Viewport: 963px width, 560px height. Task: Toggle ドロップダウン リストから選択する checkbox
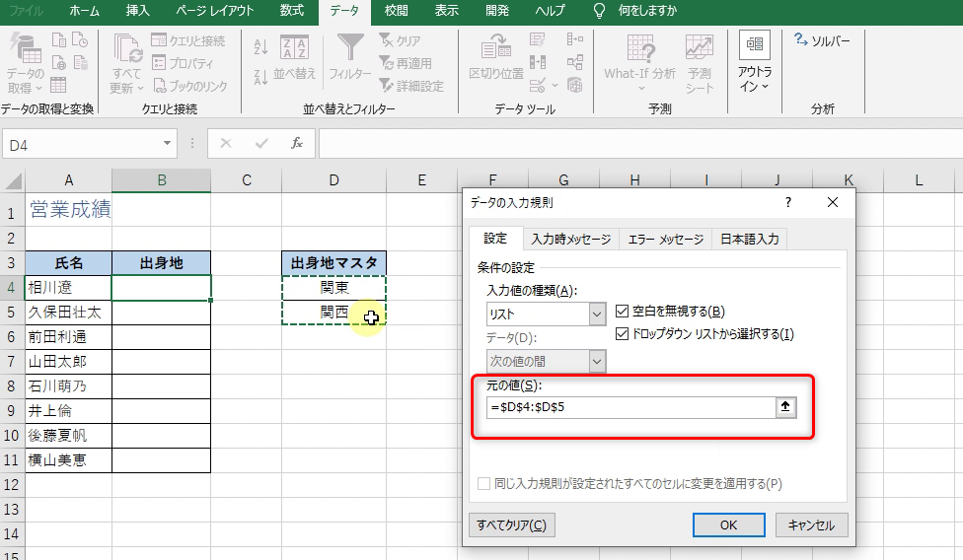point(623,334)
